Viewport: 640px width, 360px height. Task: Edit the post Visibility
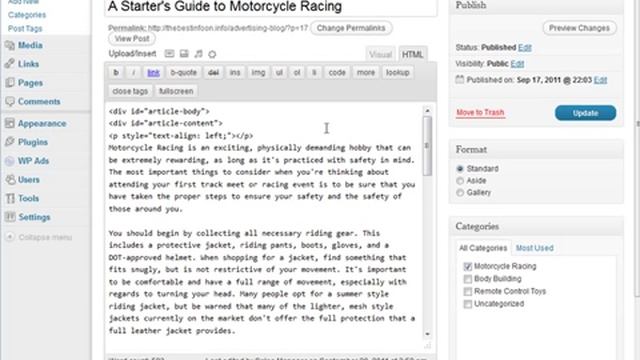pos(517,64)
